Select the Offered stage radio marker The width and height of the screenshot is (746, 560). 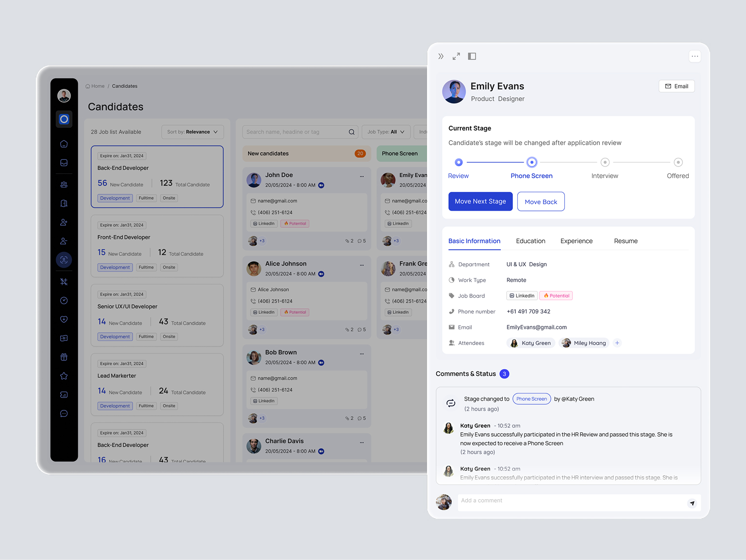678,162
